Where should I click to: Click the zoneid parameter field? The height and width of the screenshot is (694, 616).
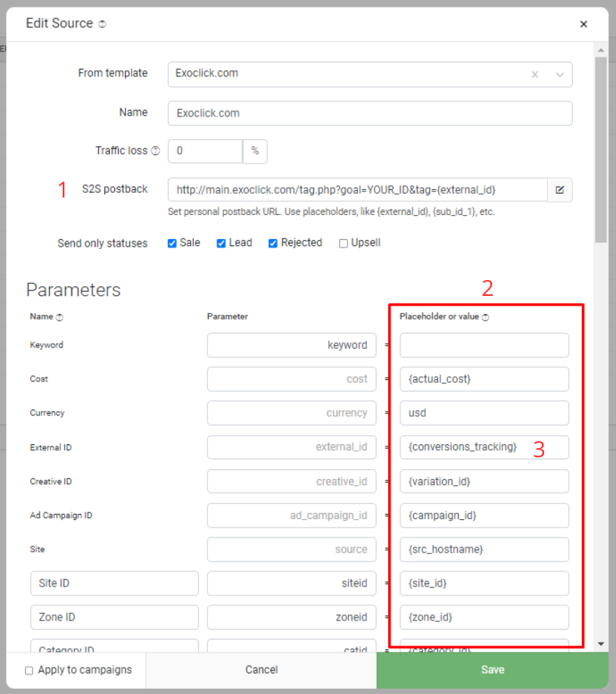(x=291, y=618)
